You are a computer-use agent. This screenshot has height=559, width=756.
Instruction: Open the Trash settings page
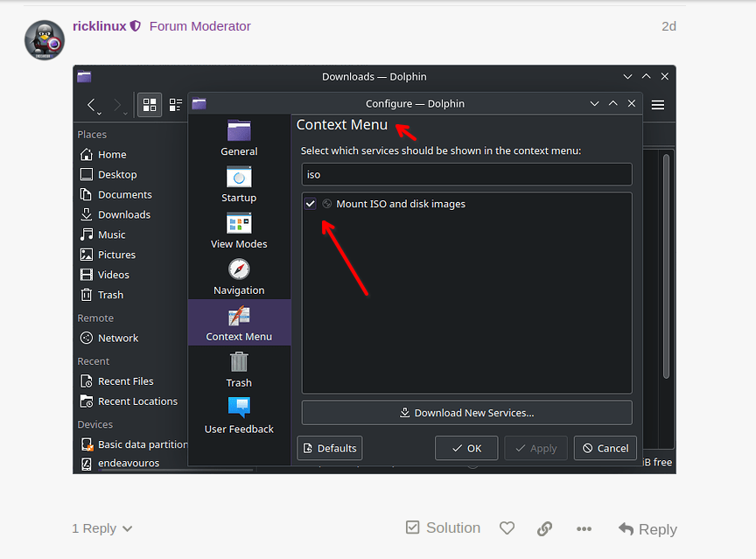239,369
